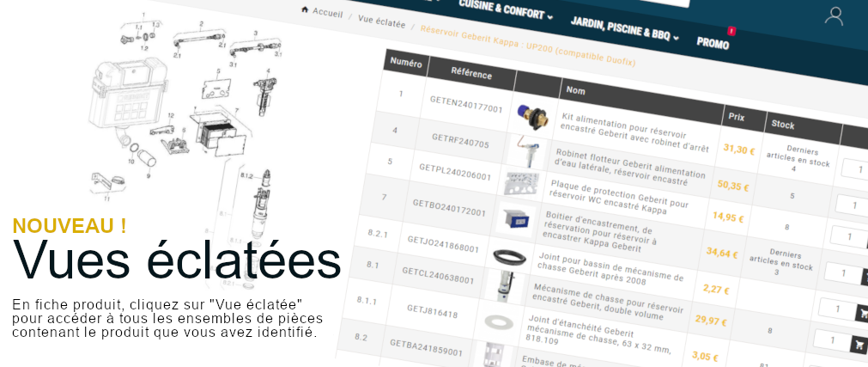This screenshot has width=868, height=367.
Task: Click the 34,64 € price
Action: click(722, 254)
